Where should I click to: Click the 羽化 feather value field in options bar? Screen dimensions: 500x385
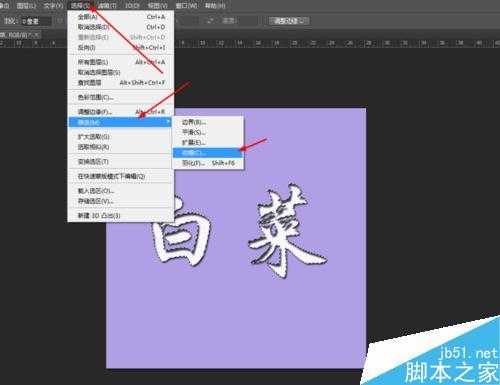coord(36,21)
